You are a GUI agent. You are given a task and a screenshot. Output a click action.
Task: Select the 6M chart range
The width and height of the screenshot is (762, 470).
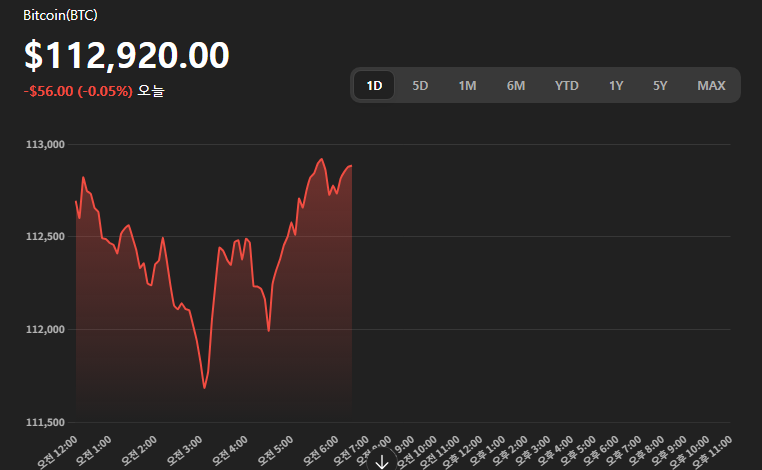point(516,85)
